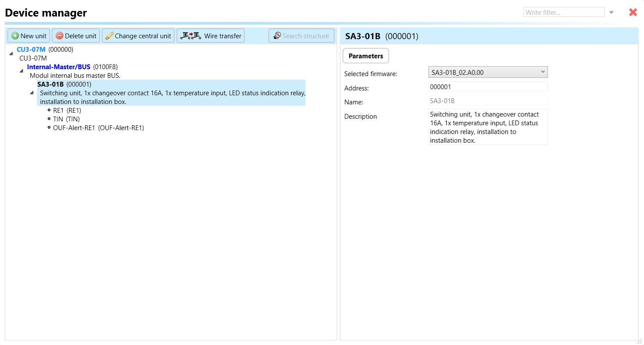Click the Search structure button

tap(301, 36)
